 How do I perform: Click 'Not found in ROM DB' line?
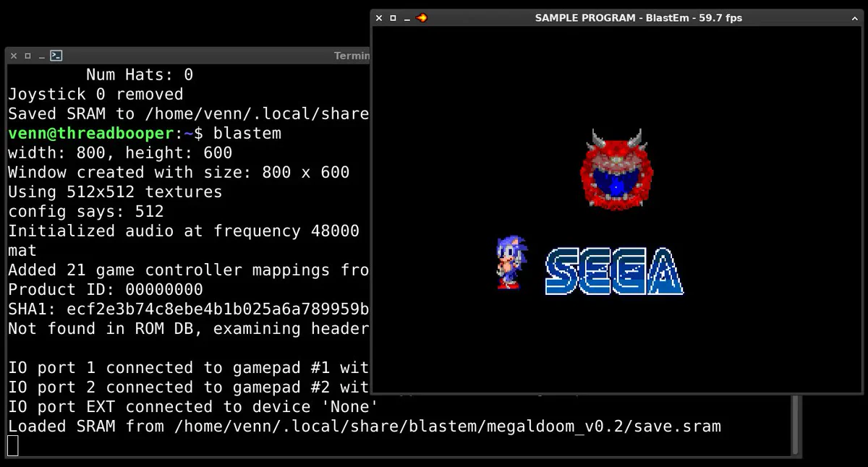(189, 329)
